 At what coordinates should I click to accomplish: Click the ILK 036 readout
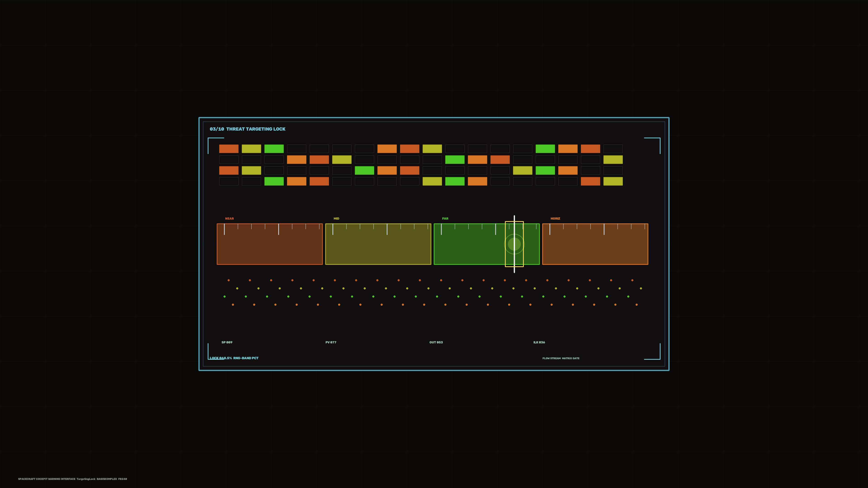click(539, 342)
